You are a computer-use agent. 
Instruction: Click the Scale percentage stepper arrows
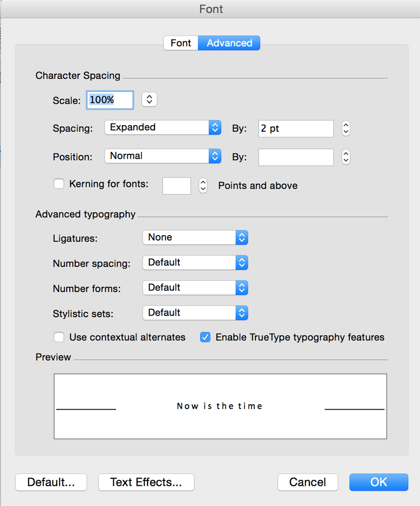point(149,99)
